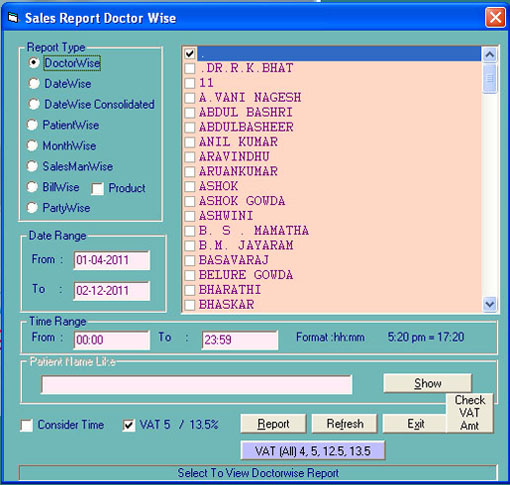Click the doctor list scroll down arrow

tap(490, 304)
